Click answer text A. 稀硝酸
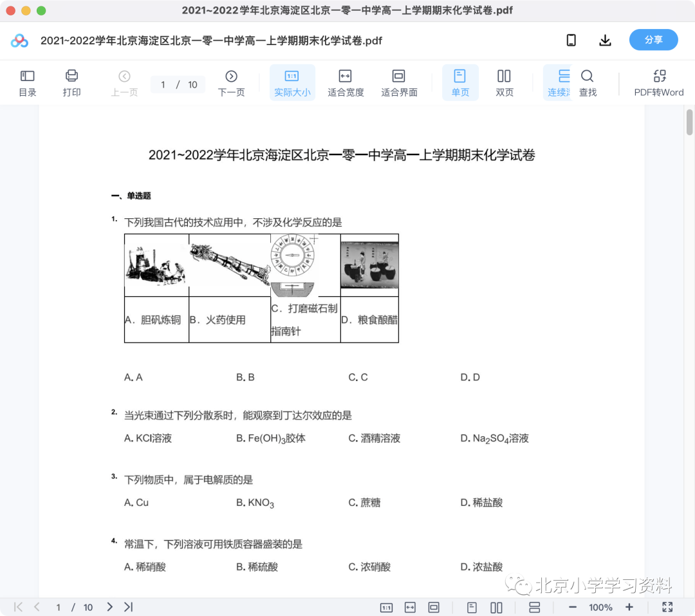 pos(145,567)
